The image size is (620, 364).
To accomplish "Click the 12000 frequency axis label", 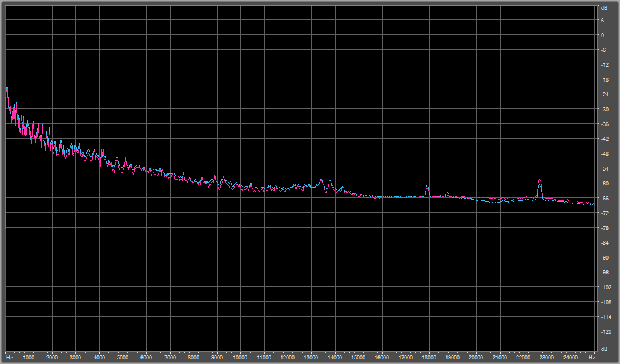I will (x=288, y=357).
